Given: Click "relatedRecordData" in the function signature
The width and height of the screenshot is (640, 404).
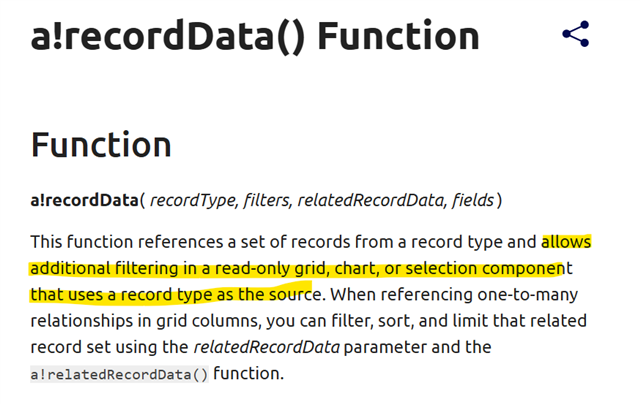Looking at the screenshot, I should point(371,201).
